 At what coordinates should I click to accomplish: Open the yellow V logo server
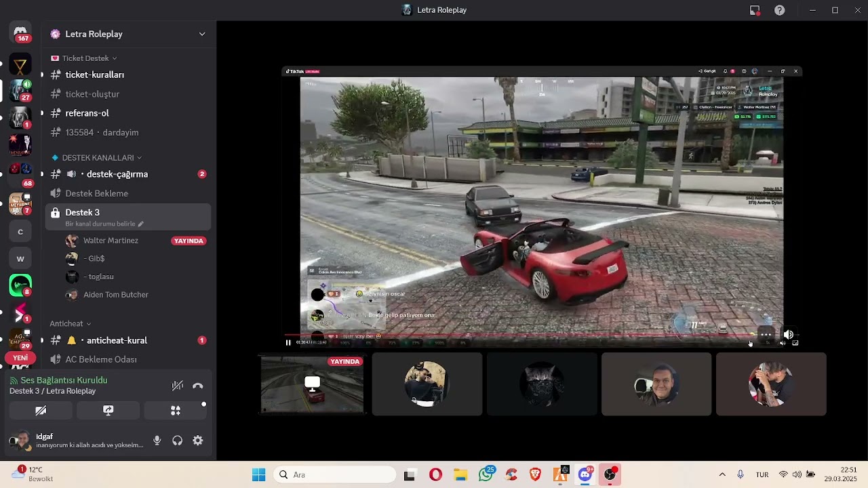point(20,65)
